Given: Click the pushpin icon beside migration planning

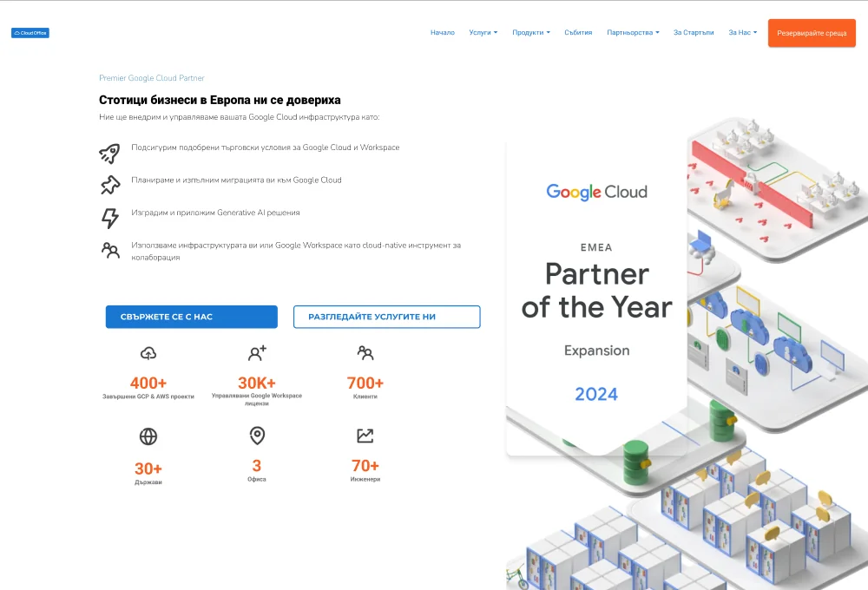Looking at the screenshot, I should 110,186.
